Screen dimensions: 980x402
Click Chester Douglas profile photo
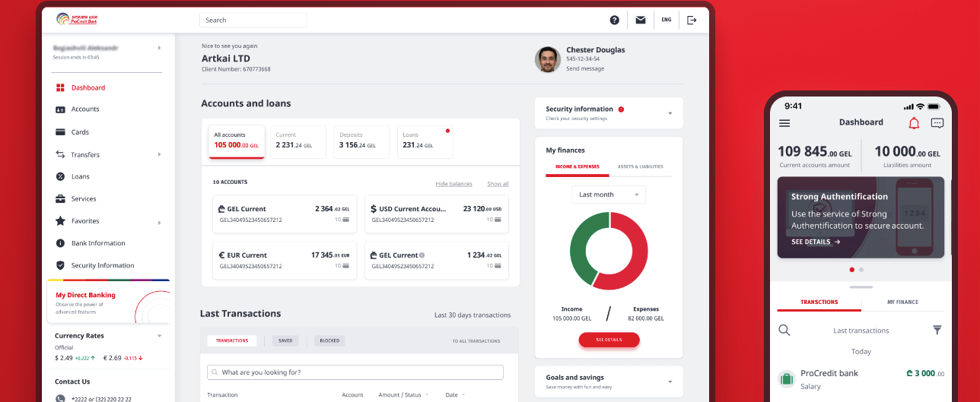pos(548,59)
